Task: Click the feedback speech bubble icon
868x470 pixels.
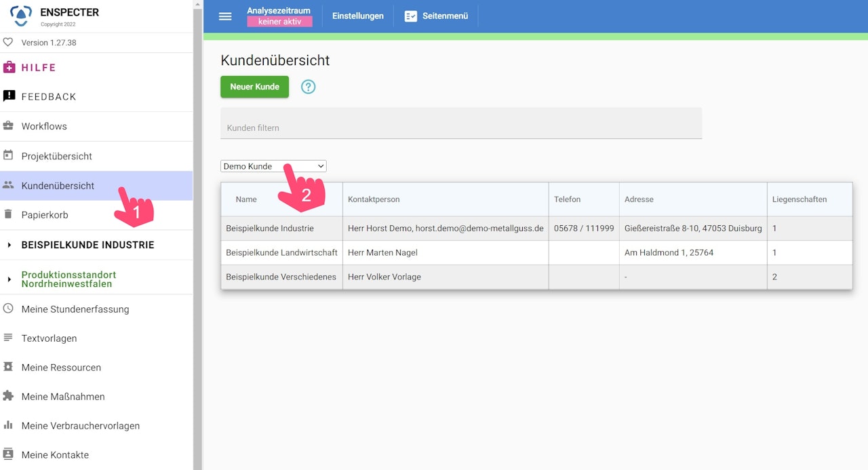Action: pos(9,96)
